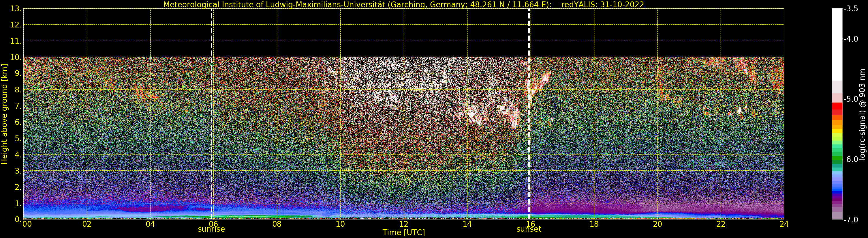
Task: Click the '04' time tick label
Action: pyautogui.click(x=150, y=224)
